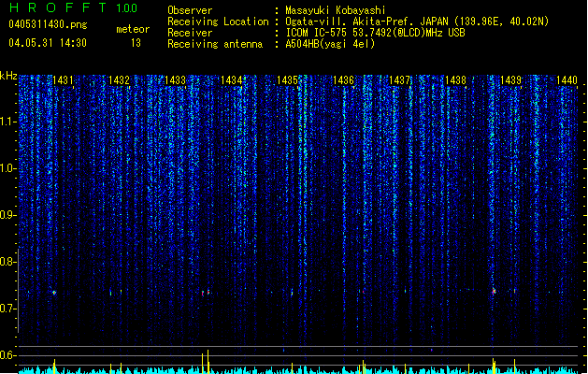Image resolution: width=588 pixels, height=374 pixels.
Task: Click the date stamp 04.05.31 14:30
Action: 48,43
